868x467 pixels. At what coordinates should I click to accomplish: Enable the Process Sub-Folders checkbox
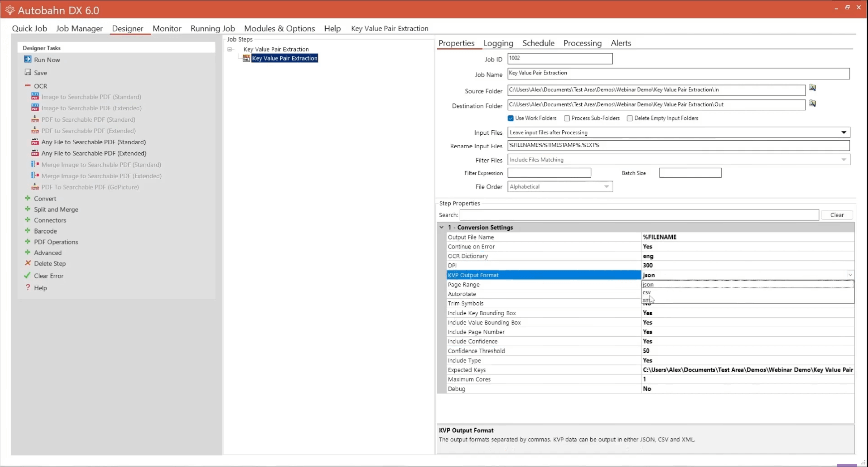(x=567, y=118)
